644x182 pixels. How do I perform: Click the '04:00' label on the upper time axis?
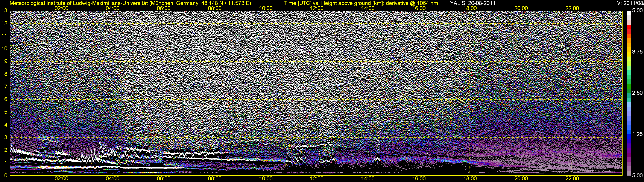pyautogui.click(x=112, y=8)
